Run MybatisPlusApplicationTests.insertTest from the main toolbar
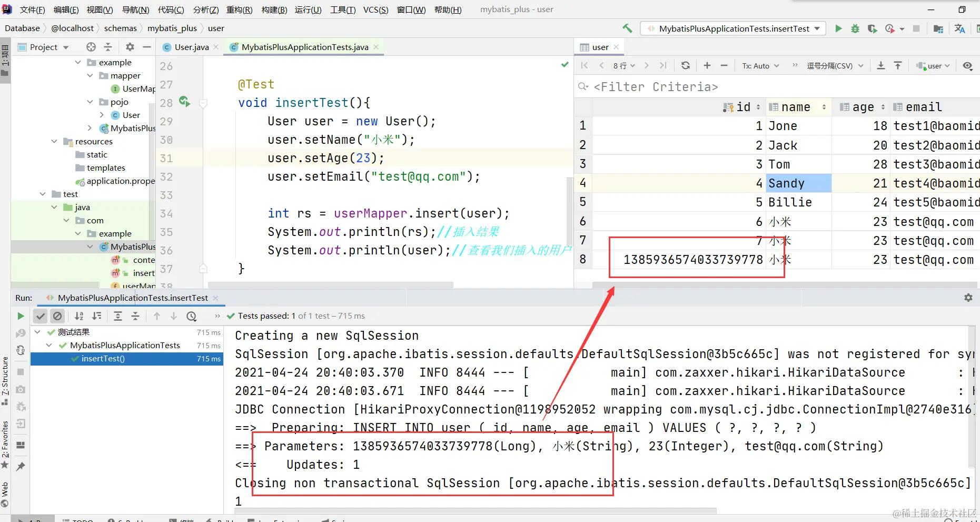This screenshot has height=522, width=980. point(838,28)
